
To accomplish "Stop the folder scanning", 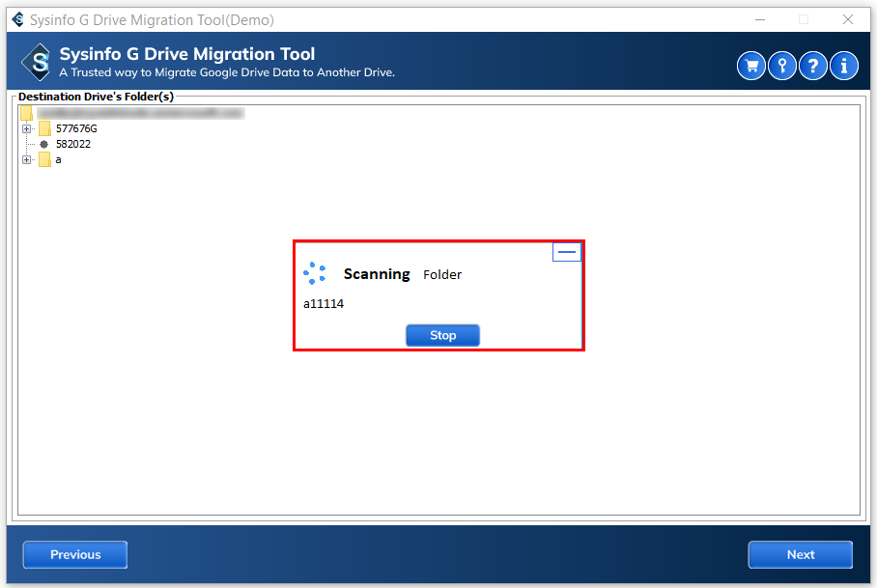I will (x=442, y=335).
